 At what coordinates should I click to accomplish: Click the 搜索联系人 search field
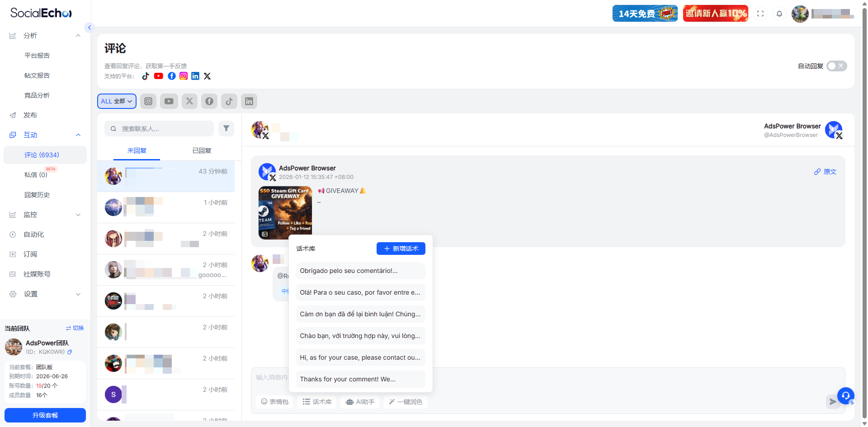(163, 129)
